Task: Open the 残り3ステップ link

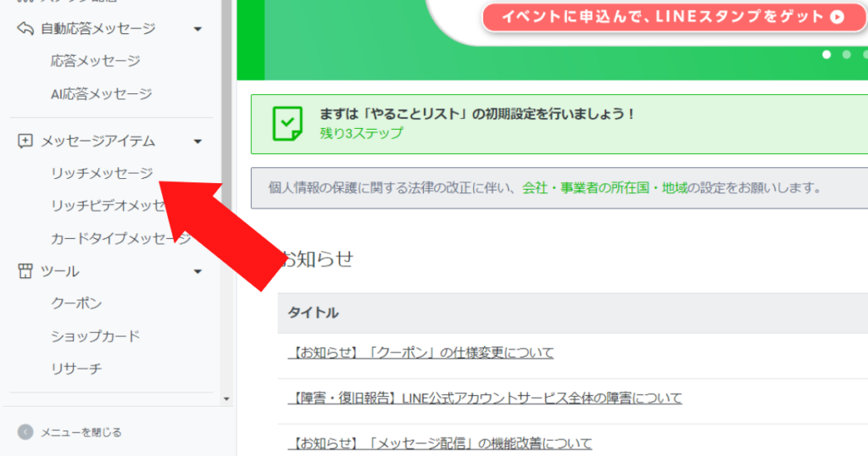Action: point(361,133)
